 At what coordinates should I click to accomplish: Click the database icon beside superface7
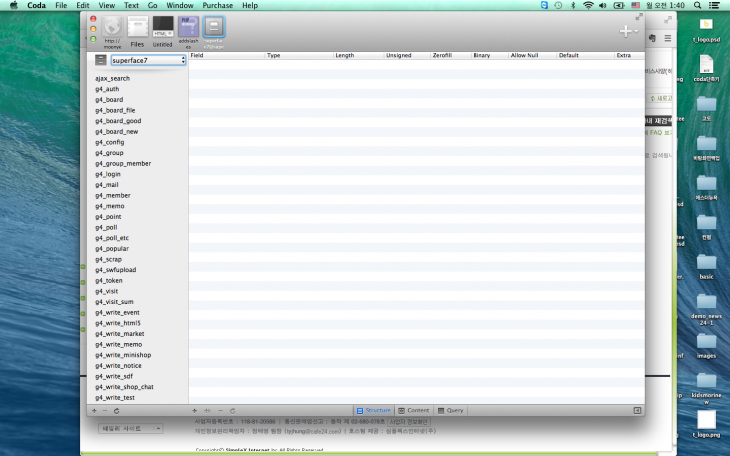tap(100, 61)
